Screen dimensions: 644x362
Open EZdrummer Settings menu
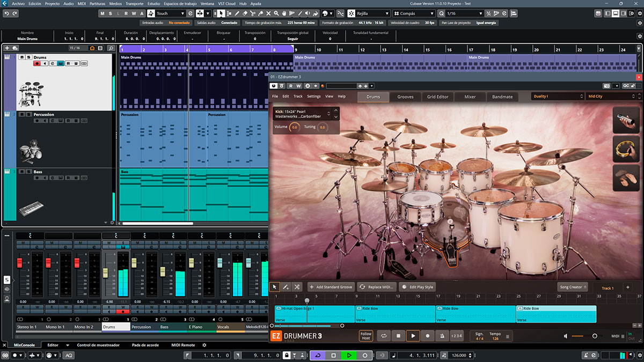pos(314,97)
